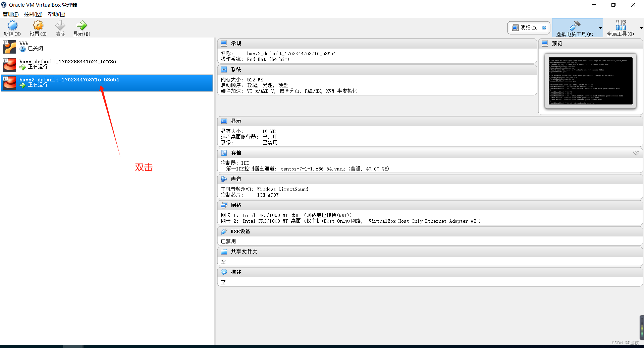Click the 描述 description bubble icon

pyautogui.click(x=224, y=272)
